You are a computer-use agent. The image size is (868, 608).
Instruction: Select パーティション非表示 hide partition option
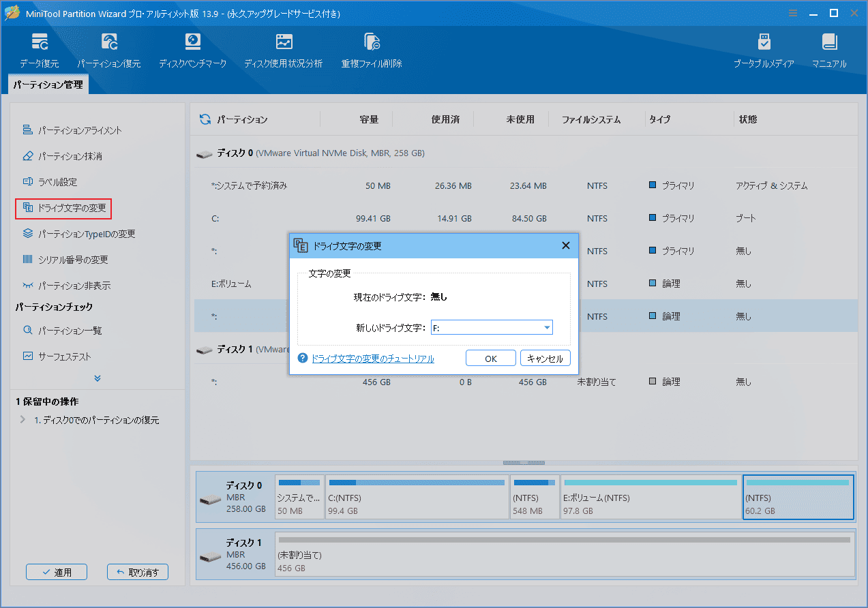tap(66, 286)
